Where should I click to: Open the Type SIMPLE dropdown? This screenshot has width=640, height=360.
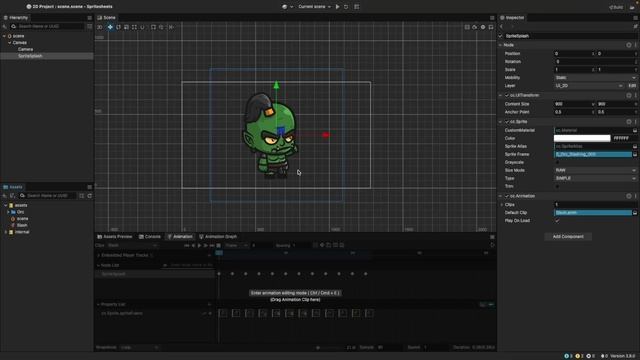tap(595, 178)
